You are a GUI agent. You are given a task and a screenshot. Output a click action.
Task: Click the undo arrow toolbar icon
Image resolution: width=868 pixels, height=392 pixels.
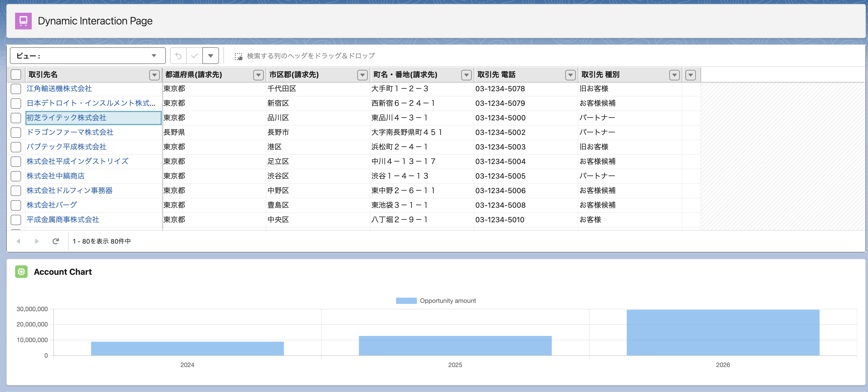tap(178, 56)
